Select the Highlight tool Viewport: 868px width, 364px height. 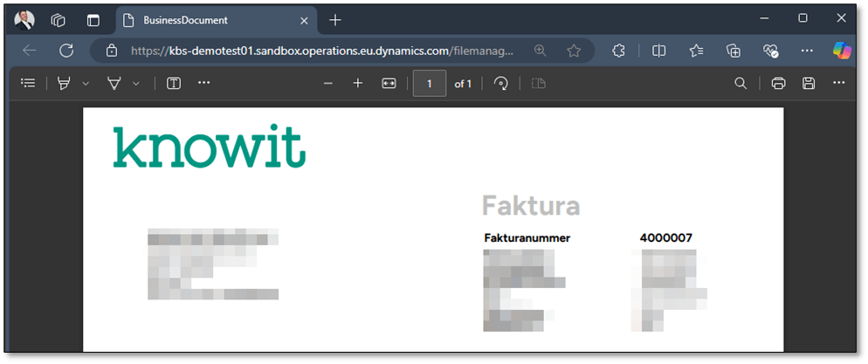pyautogui.click(x=63, y=83)
